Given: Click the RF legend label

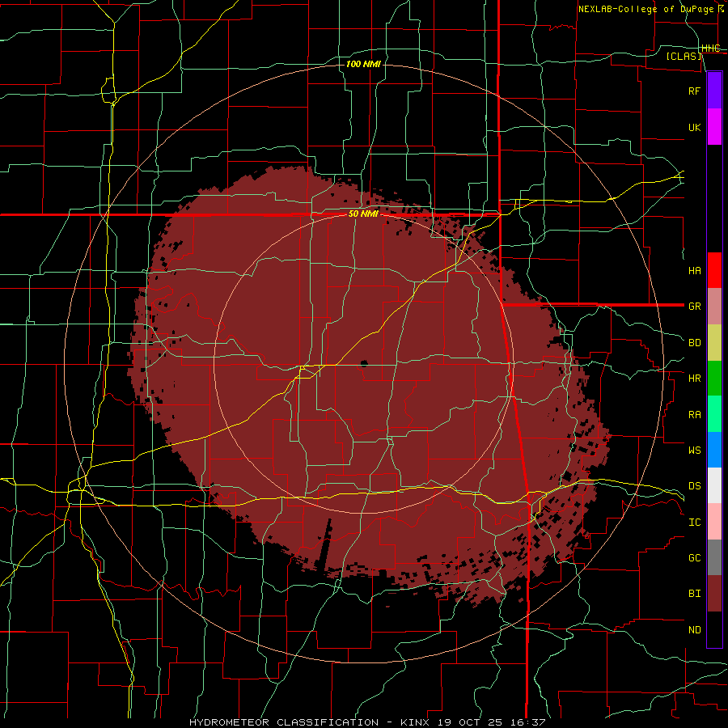Looking at the screenshot, I should click(x=694, y=91).
